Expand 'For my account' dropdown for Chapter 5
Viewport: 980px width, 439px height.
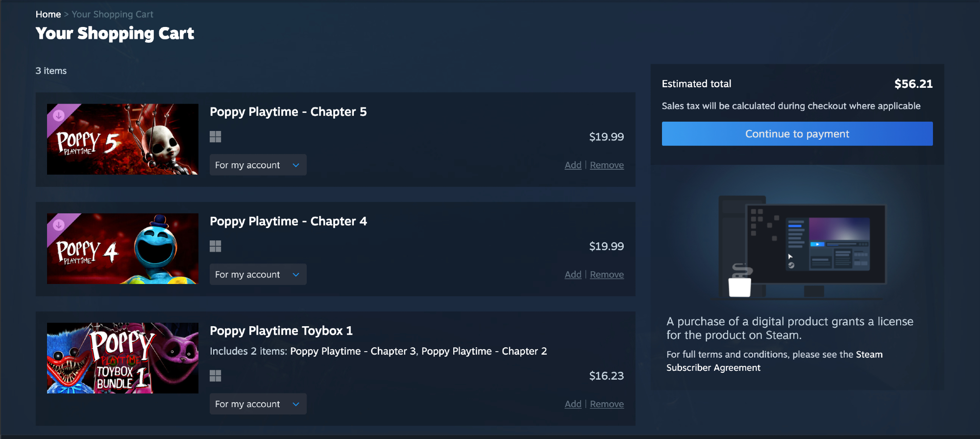click(x=258, y=165)
